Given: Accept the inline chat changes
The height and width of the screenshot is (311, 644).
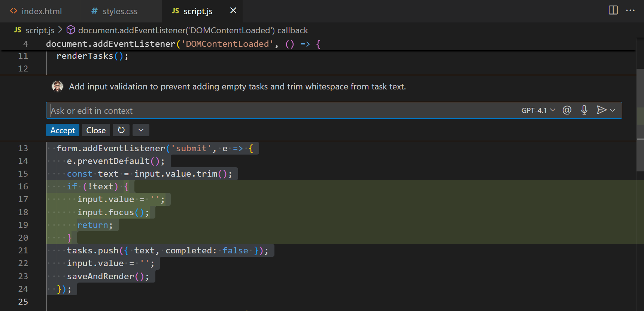Looking at the screenshot, I should (63, 130).
